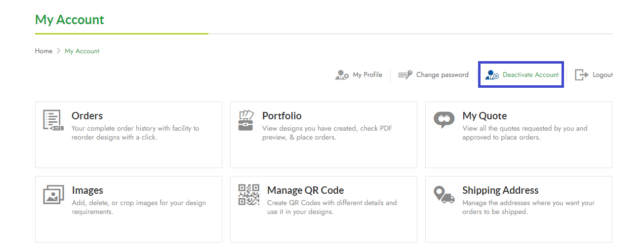Click the My Profile user icon
644x249 pixels.
pyautogui.click(x=342, y=75)
